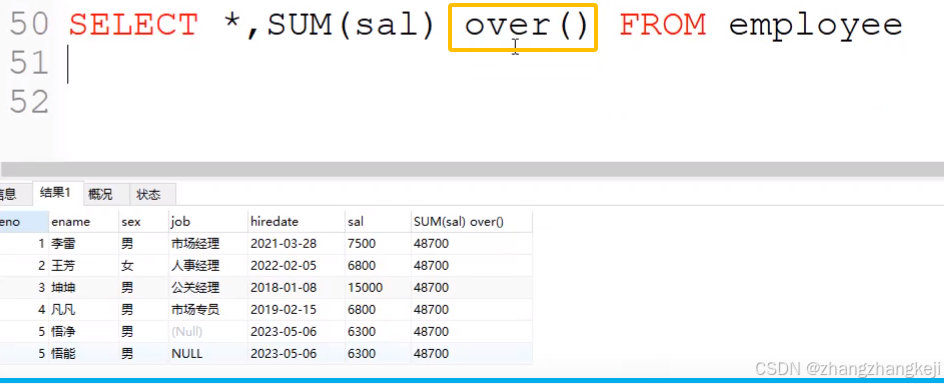This screenshot has height=384, width=944.
Task: Click the SELECT keyword on line 50
Action: 133,25
